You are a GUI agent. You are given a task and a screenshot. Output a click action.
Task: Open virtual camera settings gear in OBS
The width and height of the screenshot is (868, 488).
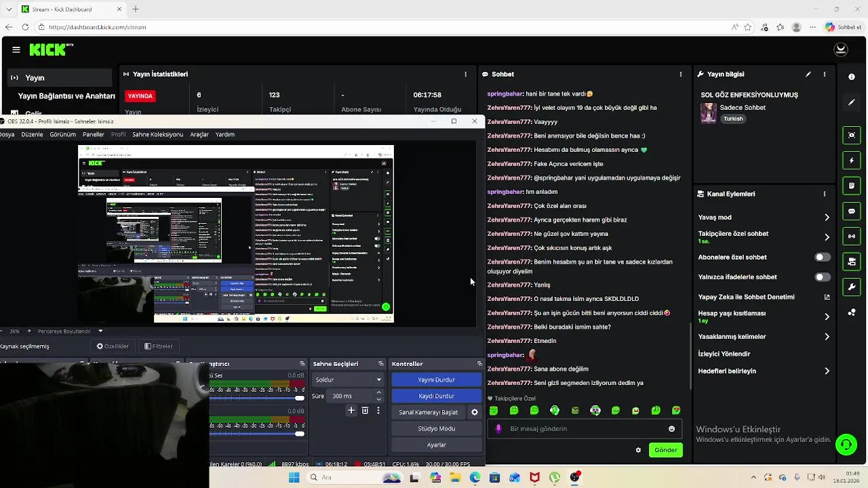pyautogui.click(x=475, y=412)
